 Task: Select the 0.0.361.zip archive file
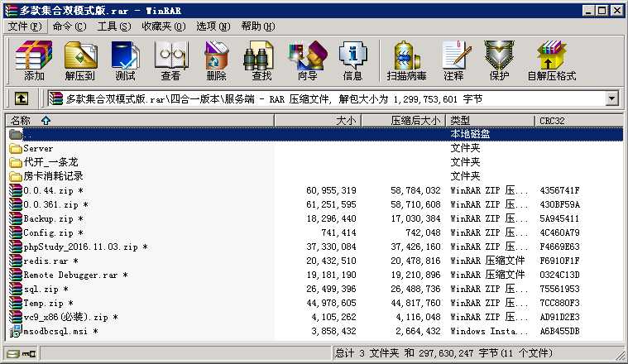coord(49,204)
